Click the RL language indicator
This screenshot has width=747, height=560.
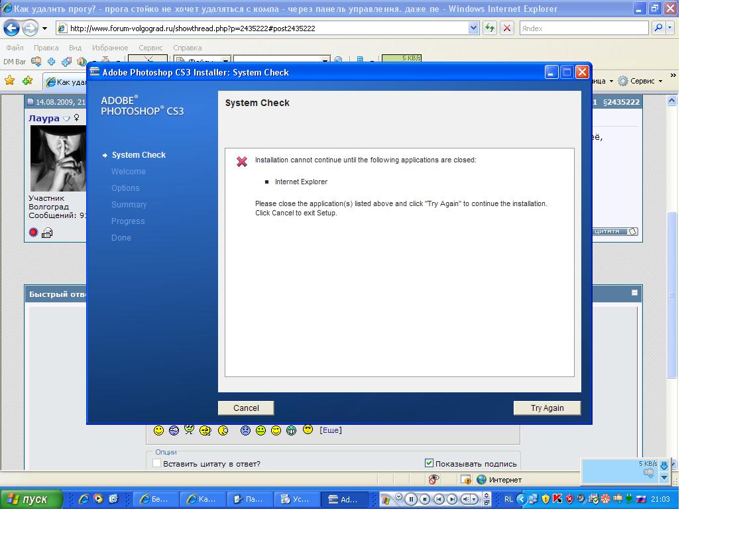pyautogui.click(x=508, y=499)
